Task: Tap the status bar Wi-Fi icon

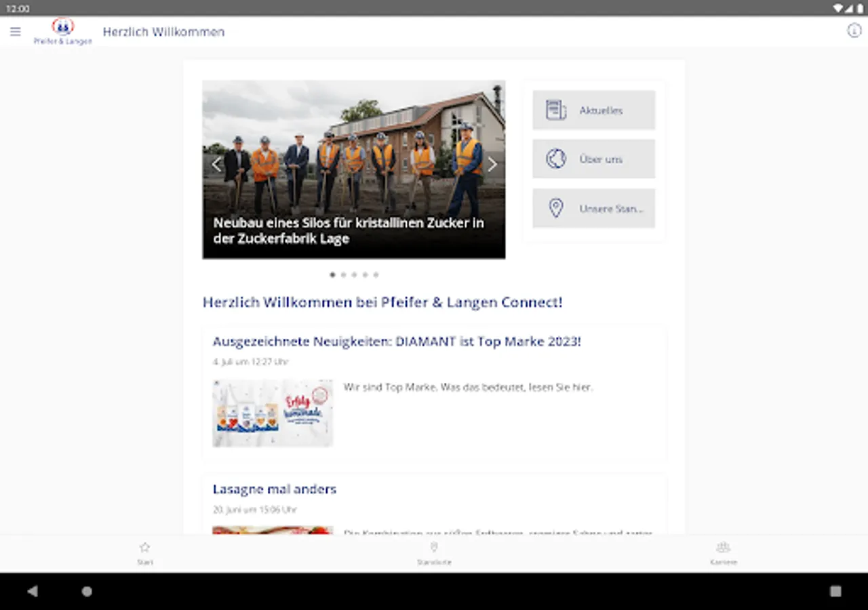Action: point(838,8)
